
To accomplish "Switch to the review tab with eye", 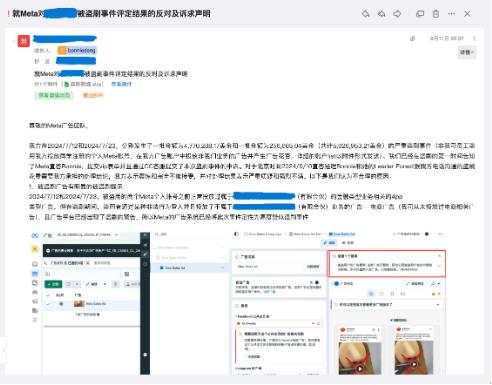I will 348,243.
